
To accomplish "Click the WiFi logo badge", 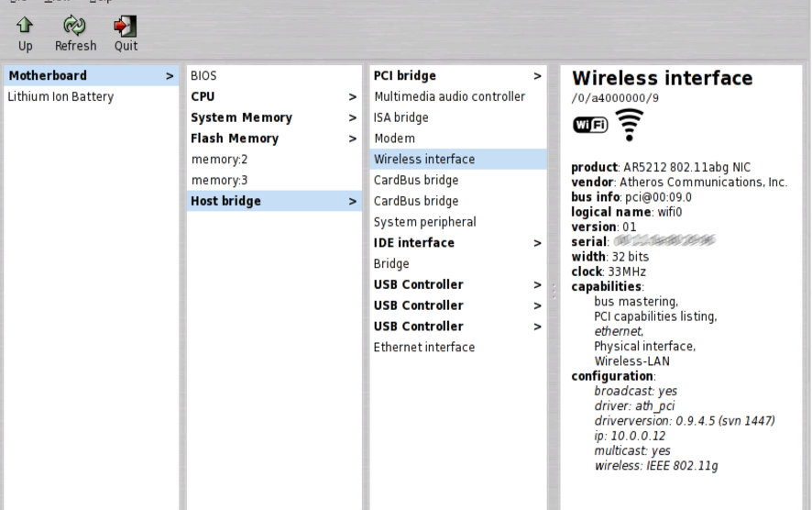I will [x=590, y=125].
